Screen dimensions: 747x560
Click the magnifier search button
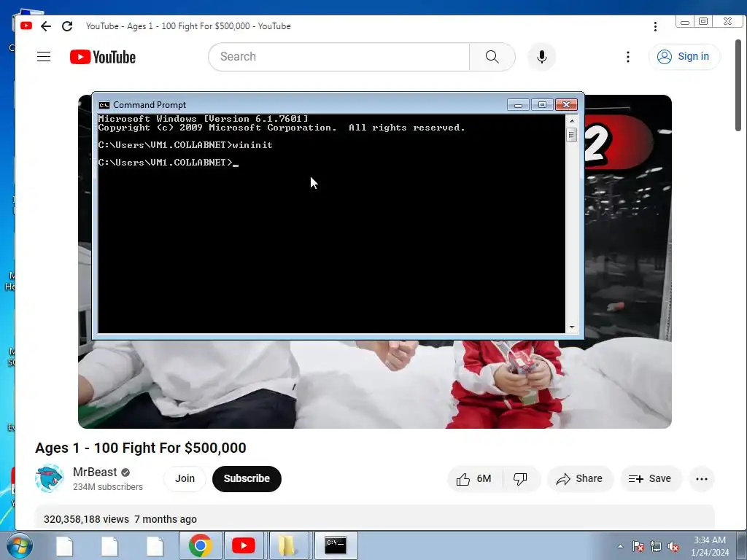click(492, 57)
